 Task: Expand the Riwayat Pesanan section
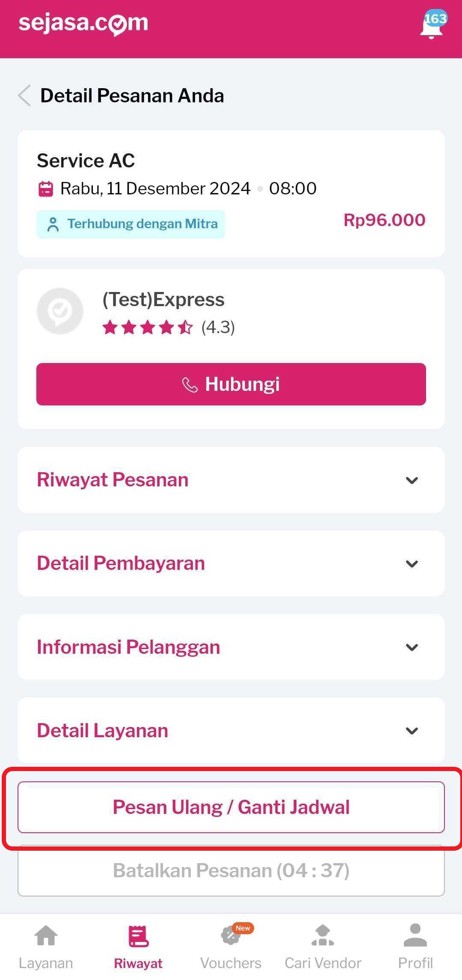(231, 480)
